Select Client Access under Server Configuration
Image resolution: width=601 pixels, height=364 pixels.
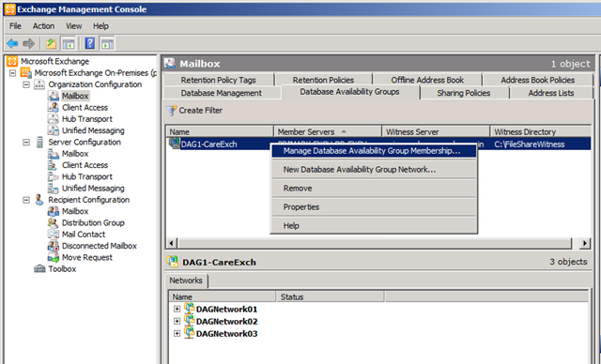click(x=85, y=165)
